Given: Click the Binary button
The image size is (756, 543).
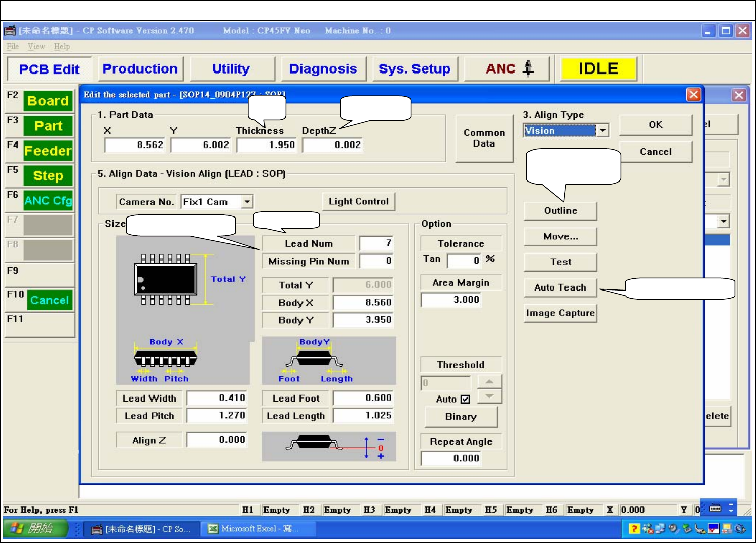Looking at the screenshot, I should pyautogui.click(x=461, y=417).
